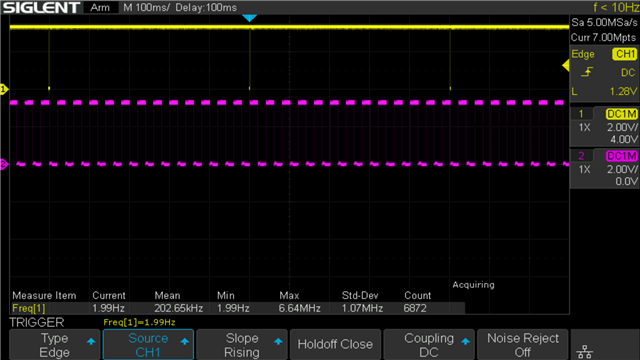Click the blue trigger position marker at the top

pos(249,18)
